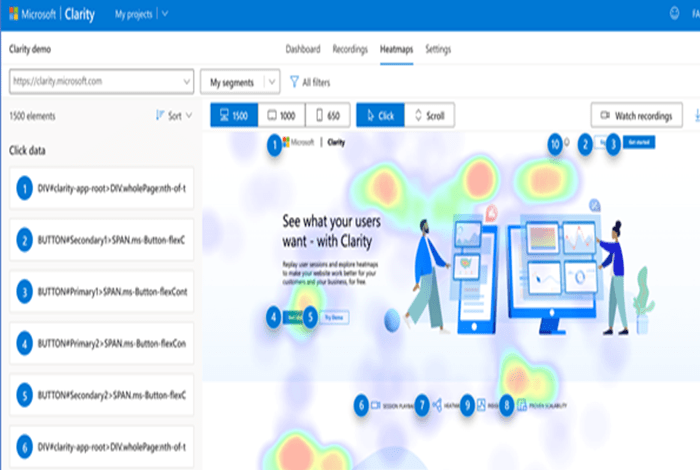Open the Heatmaps tab
This screenshot has height=470, width=700.
coord(396,49)
